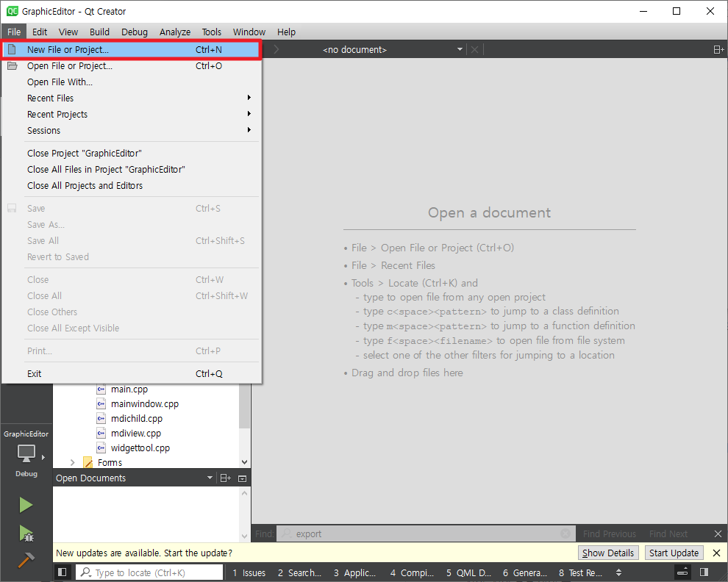728x582 pixels.
Task: Close the Find toolbar
Action: point(718,533)
